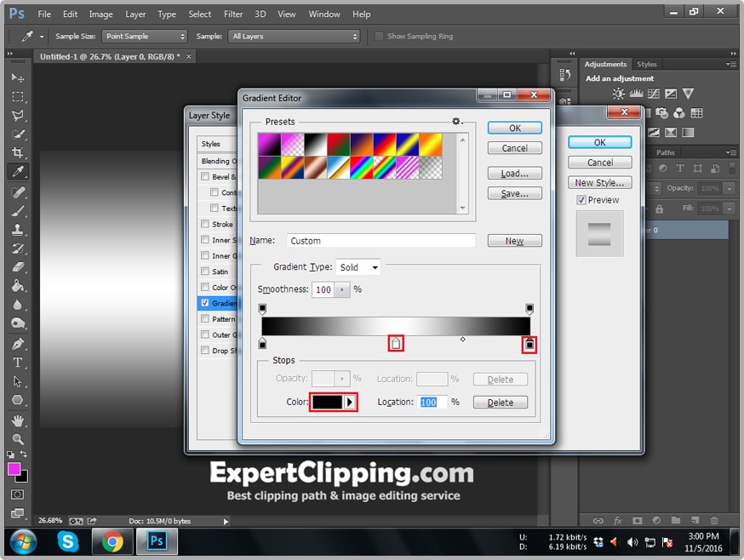Viewport: 744px width, 560px height.
Task: Select the Pen tool
Action: tap(18, 344)
